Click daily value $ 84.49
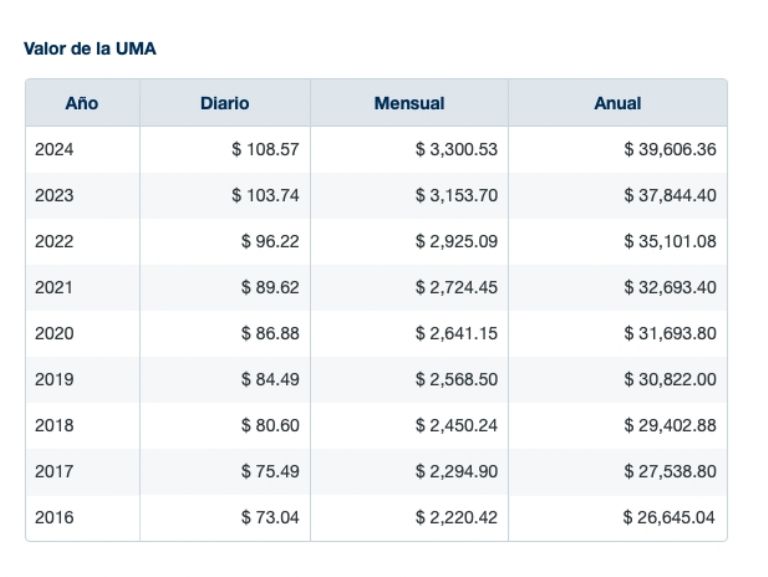Viewport: 768px width, 577px height. tap(270, 380)
